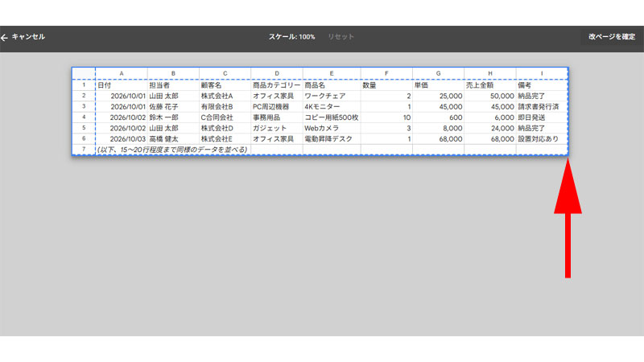Click the cell with 佐藤 花子

173,107
